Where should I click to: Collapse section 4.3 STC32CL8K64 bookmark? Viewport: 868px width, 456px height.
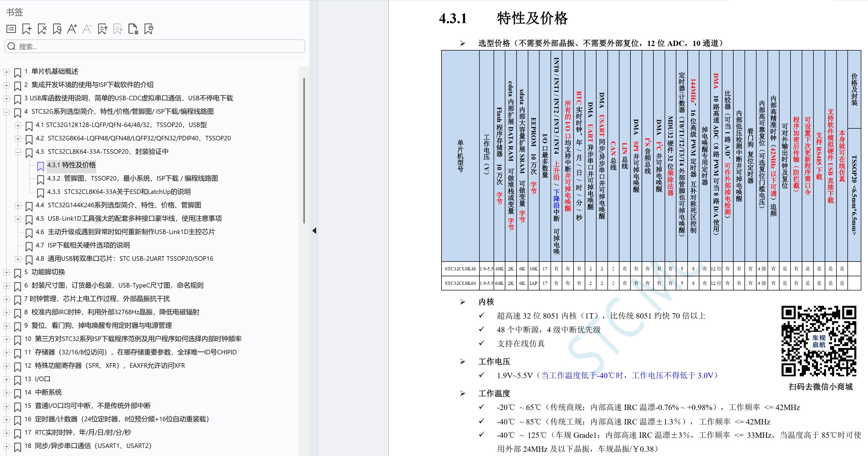(x=18, y=152)
